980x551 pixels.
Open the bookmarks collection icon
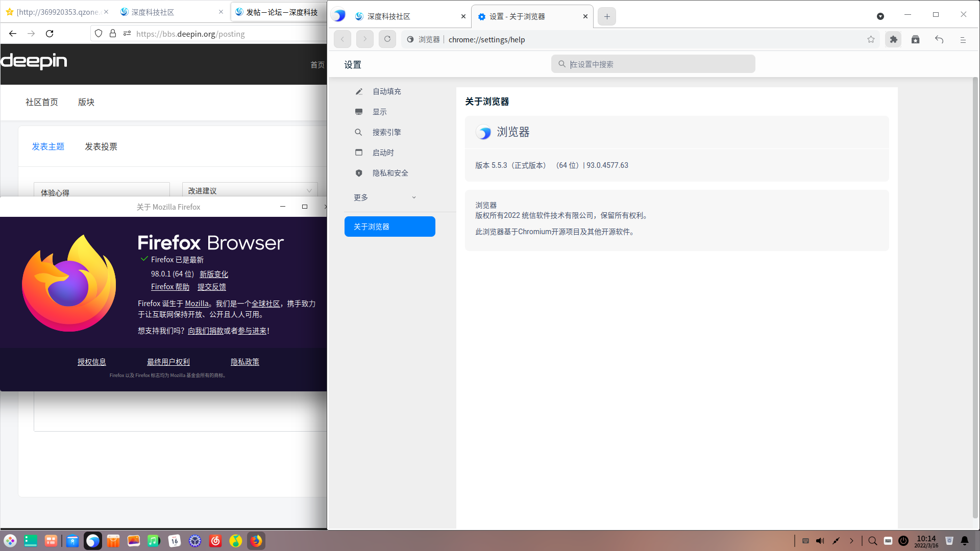916,39
